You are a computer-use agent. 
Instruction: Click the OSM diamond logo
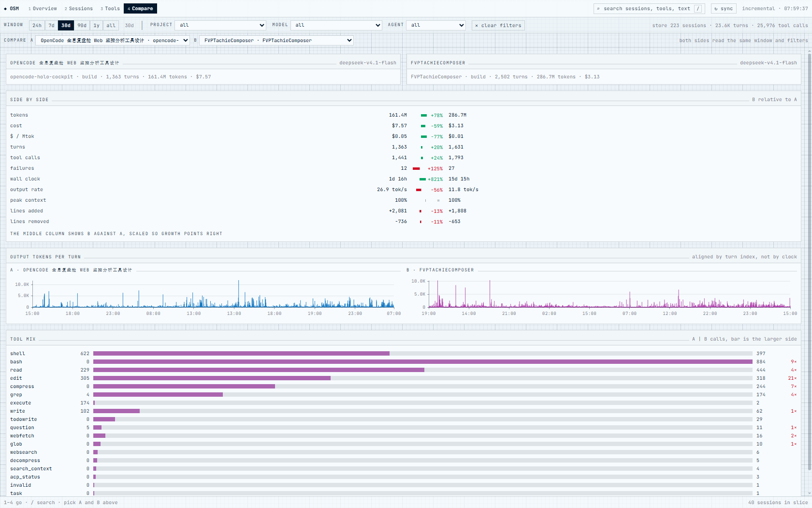pos(12,9)
